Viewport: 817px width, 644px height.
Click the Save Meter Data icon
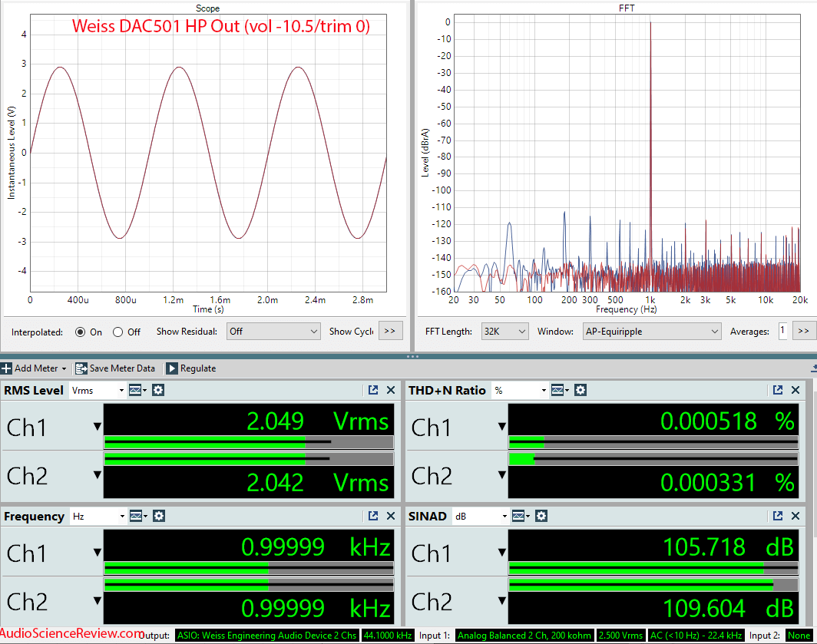[81, 368]
